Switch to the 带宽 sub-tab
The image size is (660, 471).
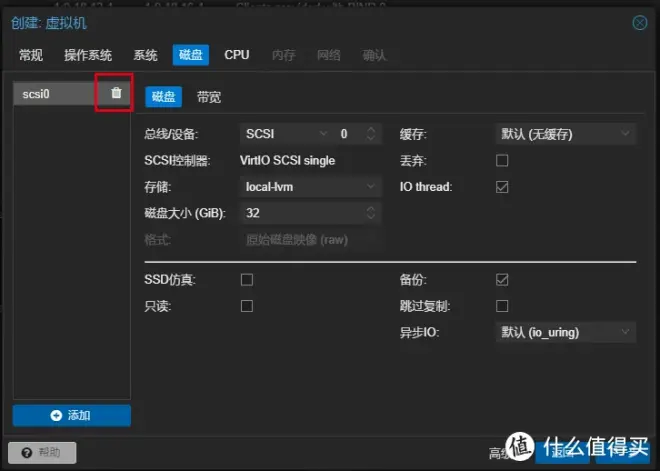209,97
